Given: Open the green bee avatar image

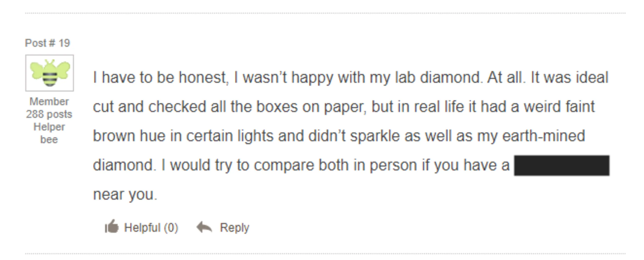Looking at the screenshot, I should (49, 73).
